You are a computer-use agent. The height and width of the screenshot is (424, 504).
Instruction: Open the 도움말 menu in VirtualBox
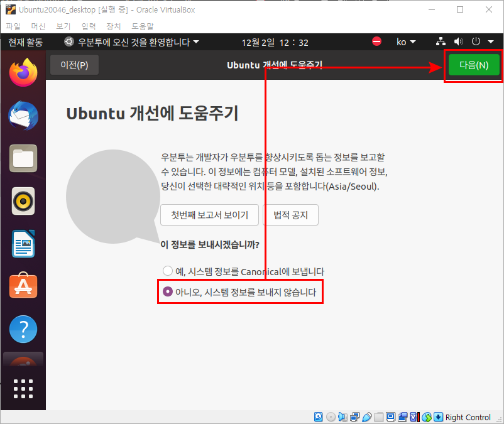click(143, 26)
